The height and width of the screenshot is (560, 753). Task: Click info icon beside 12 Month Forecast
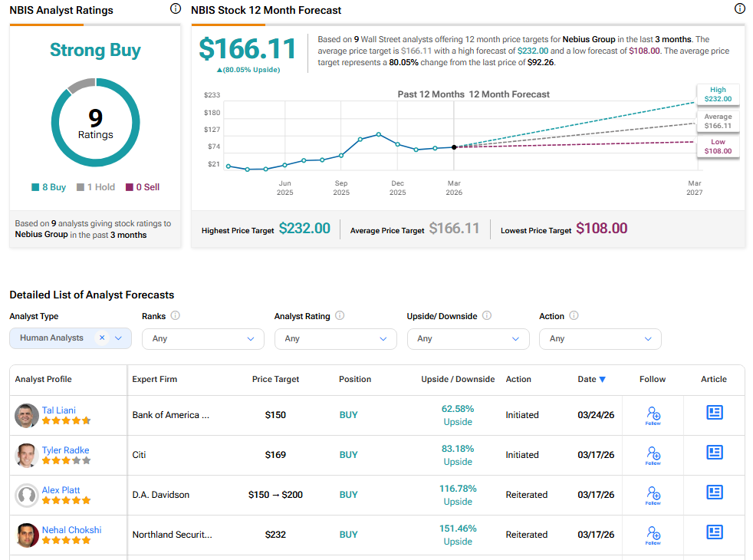pyautogui.click(x=739, y=9)
